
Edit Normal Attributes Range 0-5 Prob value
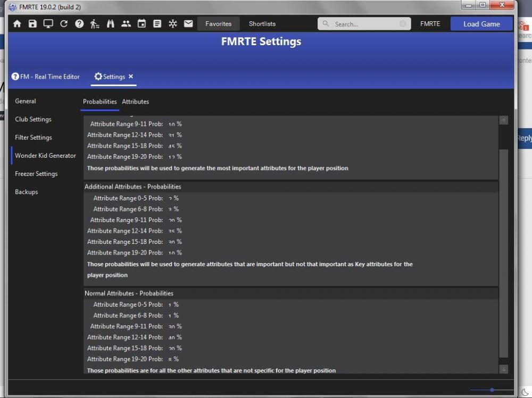tap(170, 305)
